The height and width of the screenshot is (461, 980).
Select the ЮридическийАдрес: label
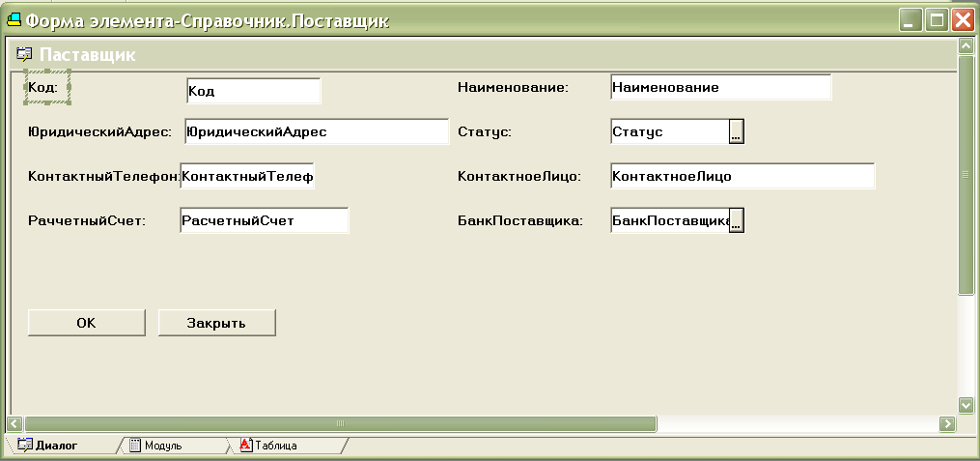point(100,132)
